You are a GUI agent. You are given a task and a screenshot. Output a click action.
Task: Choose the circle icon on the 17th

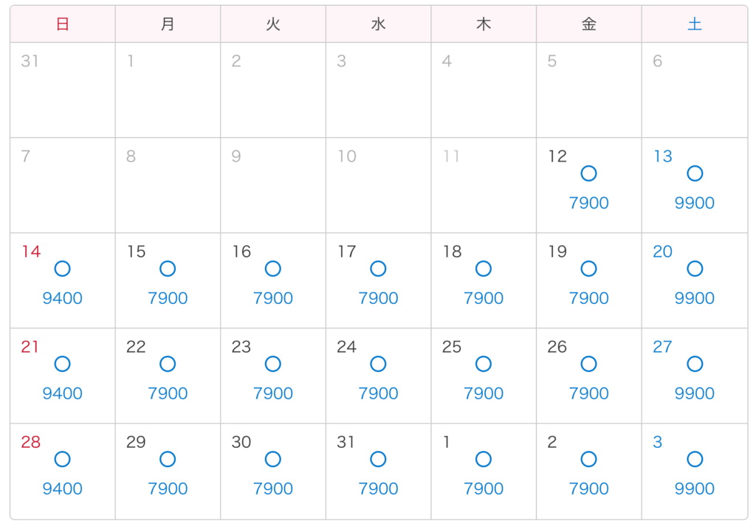[378, 269]
